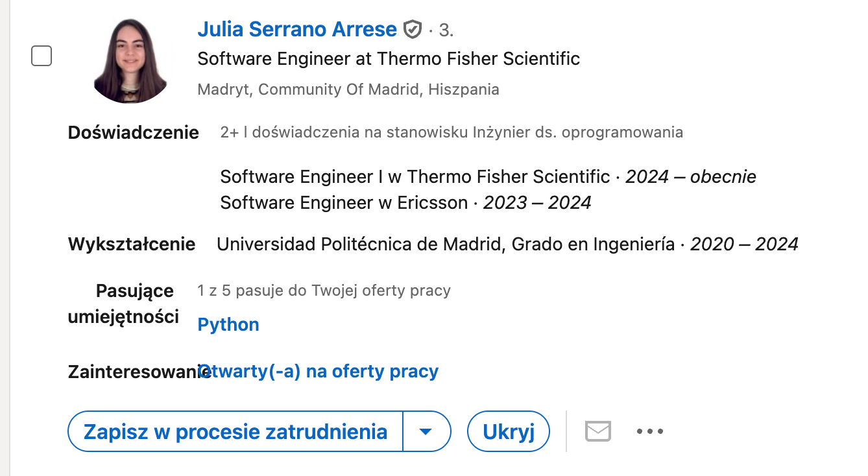Expand the save-to-pipeline dropdown arrow

(426, 431)
